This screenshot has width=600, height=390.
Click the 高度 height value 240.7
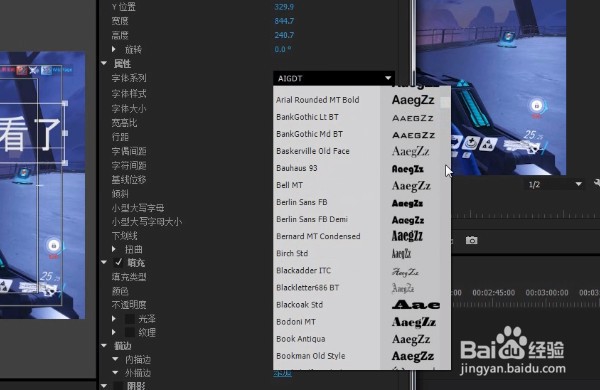[284, 35]
